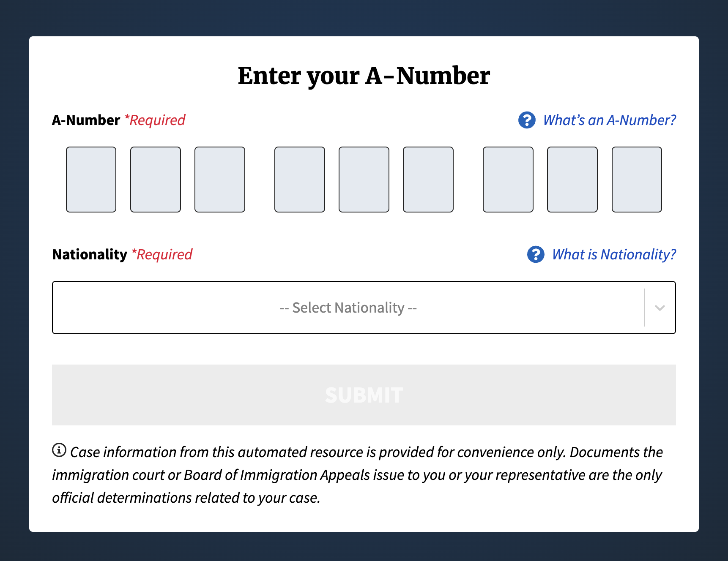Click the Select Nationality placeholder text
Image resolution: width=728 pixels, height=561 pixels.
pos(348,308)
